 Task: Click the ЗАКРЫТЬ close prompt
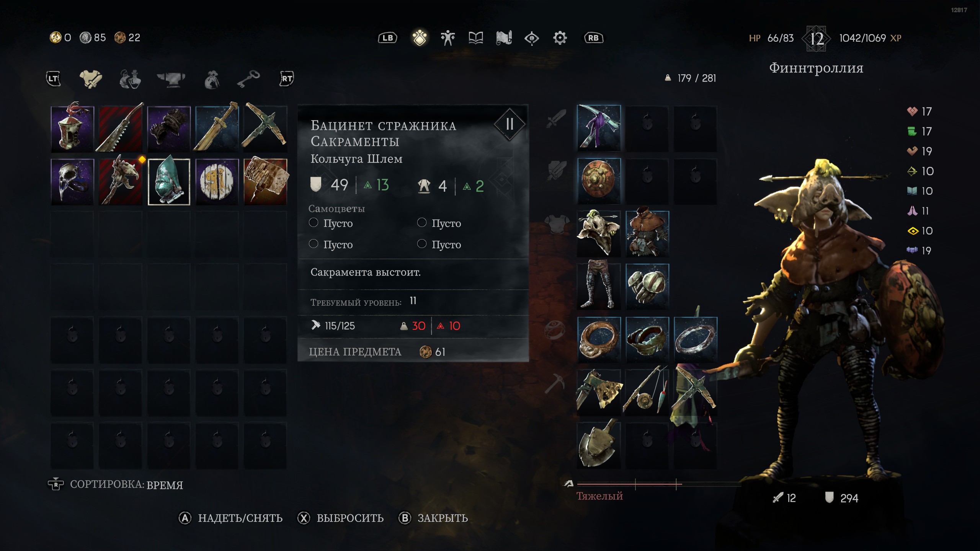[433, 518]
